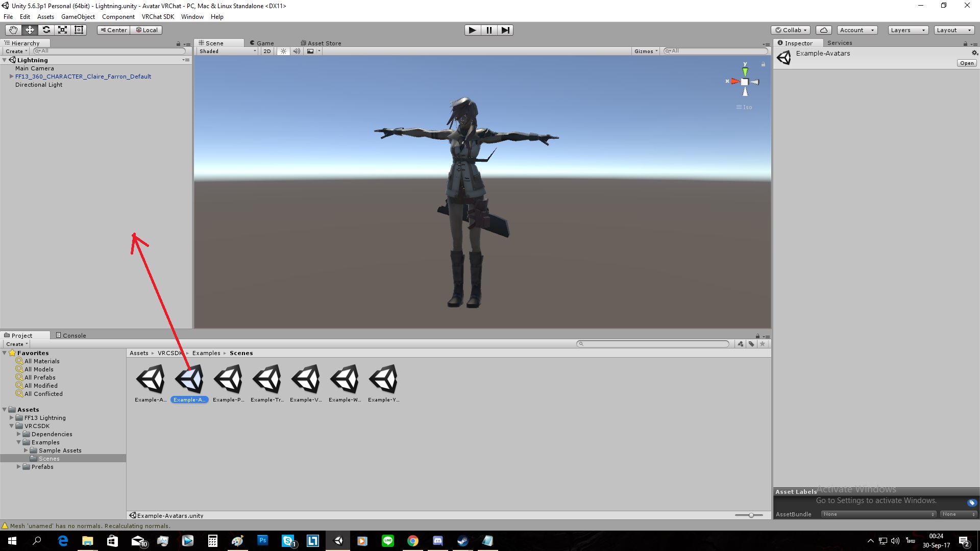Adjust the project icon size slider
This screenshot has width=980, height=551.
(751, 515)
